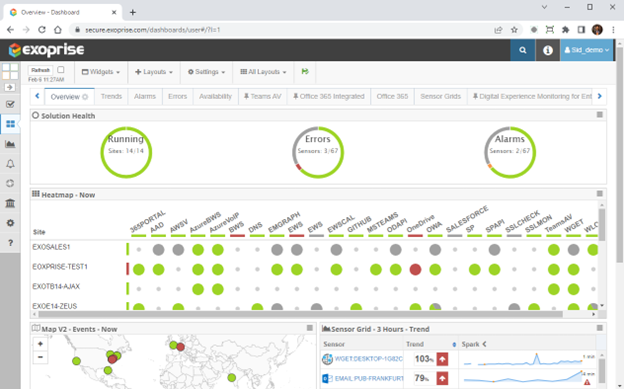The height and width of the screenshot is (389, 624).
Task: Click the crosshair target icon in sidebar
Action: (x=10, y=183)
